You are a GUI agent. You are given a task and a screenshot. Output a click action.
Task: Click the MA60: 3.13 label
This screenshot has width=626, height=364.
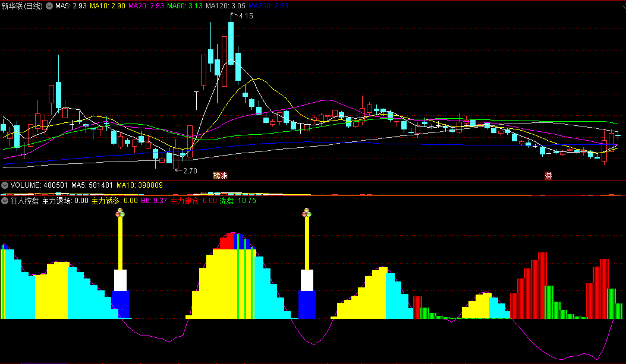coord(185,6)
